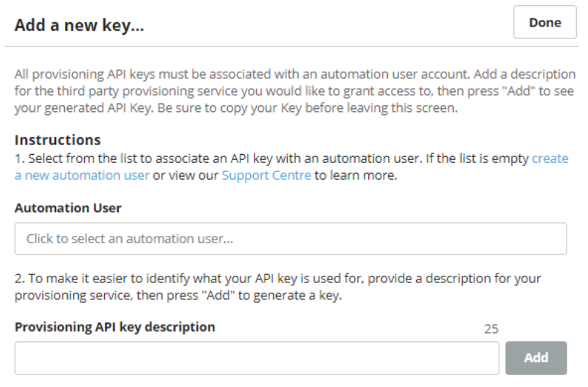Click the Instructions heading
Viewport: 588px width, 387px height.
coord(58,140)
